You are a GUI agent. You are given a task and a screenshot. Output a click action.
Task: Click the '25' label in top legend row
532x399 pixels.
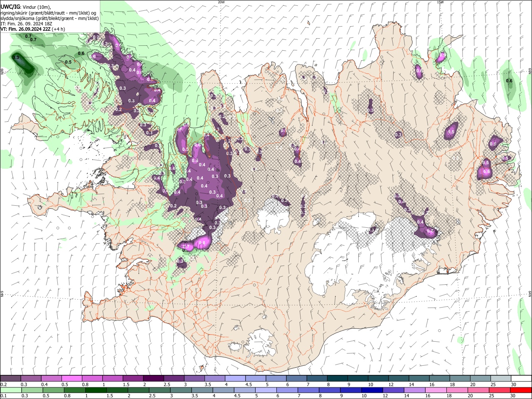(493, 384)
